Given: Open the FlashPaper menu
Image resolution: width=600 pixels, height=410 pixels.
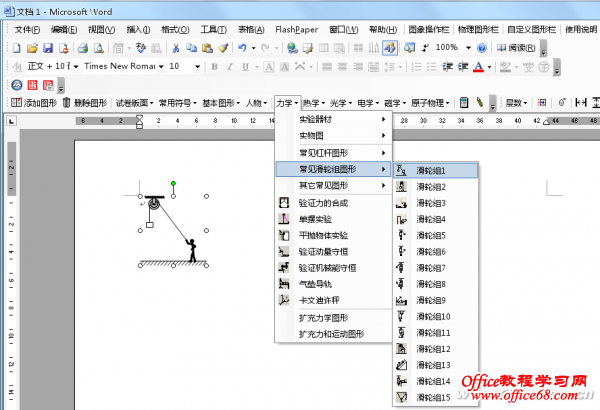Looking at the screenshot, I should click(x=297, y=29).
